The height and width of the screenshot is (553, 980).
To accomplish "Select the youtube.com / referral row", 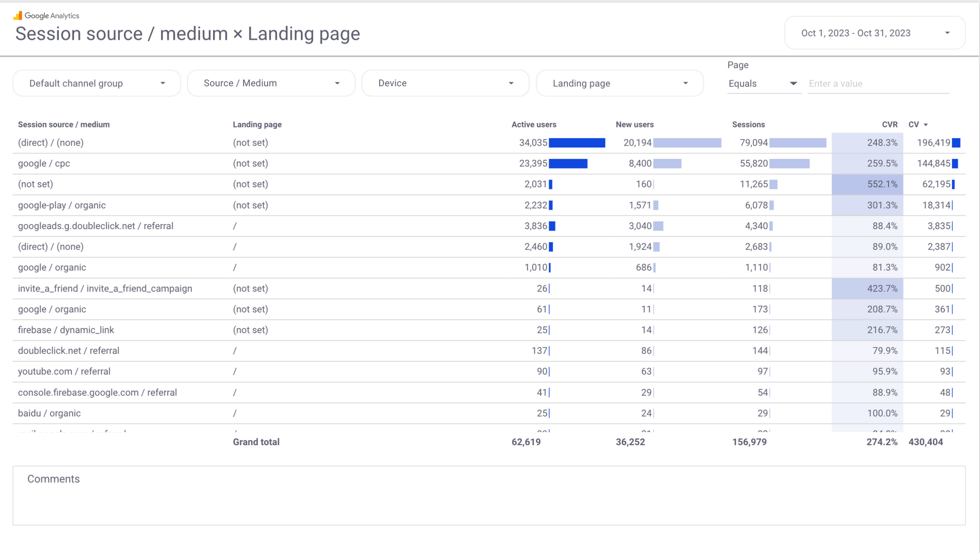I will tap(64, 372).
